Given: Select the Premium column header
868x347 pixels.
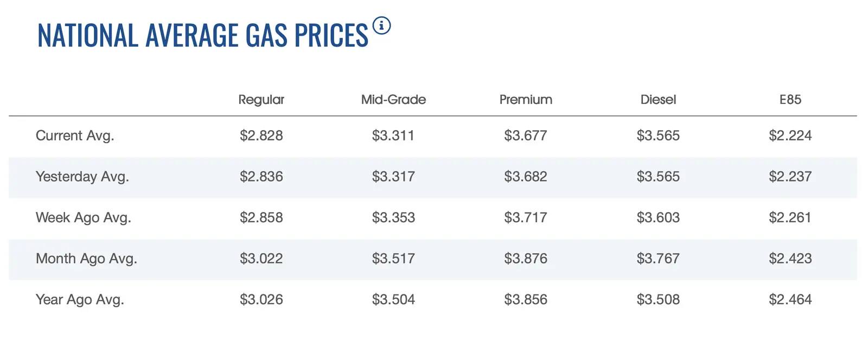Looking at the screenshot, I should [526, 100].
